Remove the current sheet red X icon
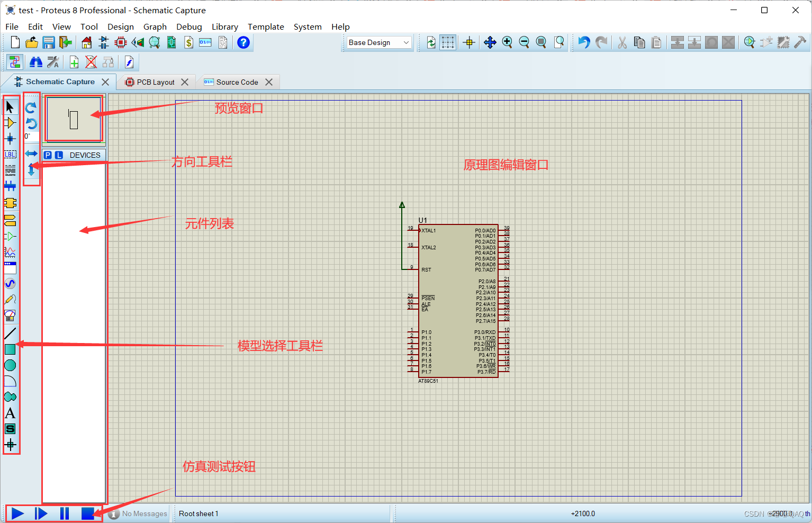Image resolution: width=812 pixels, height=523 pixels. point(91,62)
